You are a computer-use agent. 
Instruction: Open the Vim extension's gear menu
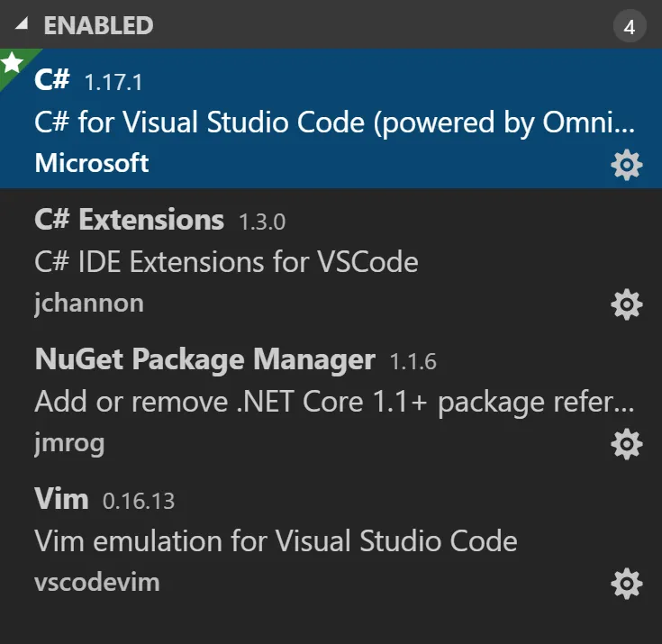tap(626, 583)
